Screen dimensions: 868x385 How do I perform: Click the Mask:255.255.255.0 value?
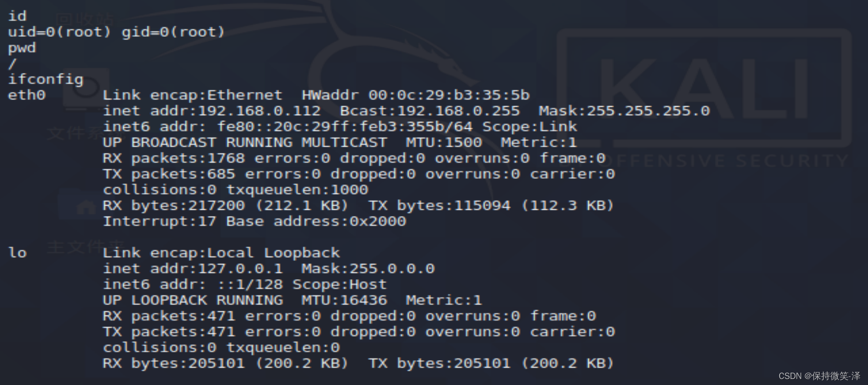[x=624, y=111]
